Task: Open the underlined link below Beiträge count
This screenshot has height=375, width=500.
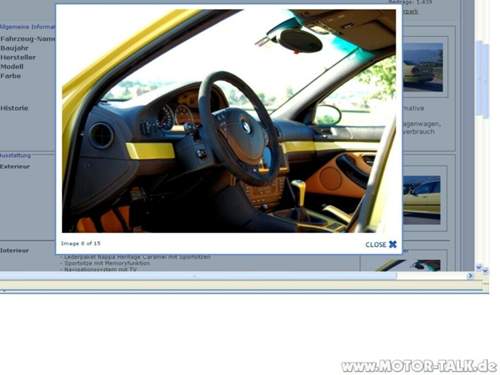Action: pos(410,12)
